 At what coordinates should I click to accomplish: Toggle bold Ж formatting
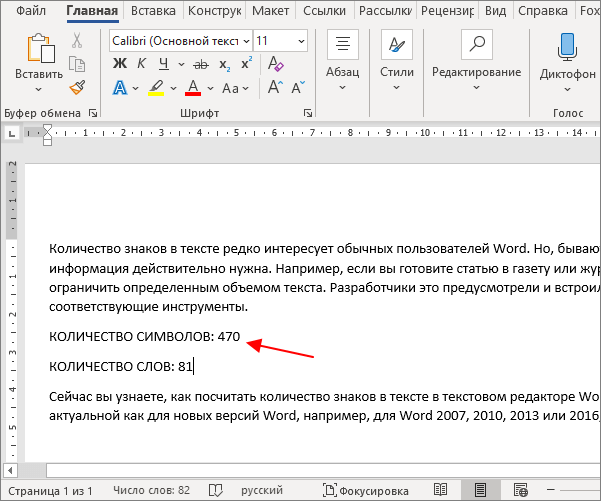click(x=120, y=64)
